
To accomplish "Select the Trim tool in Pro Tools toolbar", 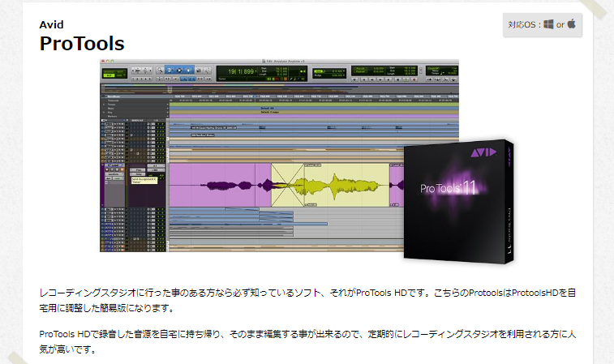I will click(x=170, y=71).
